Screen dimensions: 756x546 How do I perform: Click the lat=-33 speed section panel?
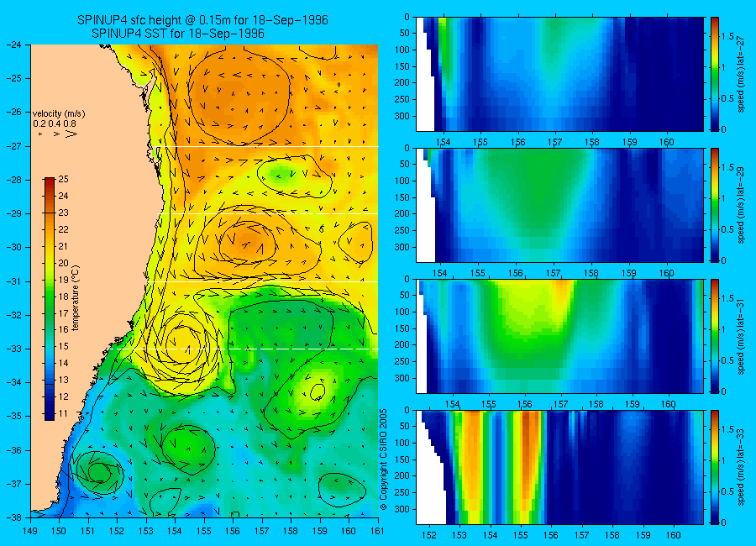click(x=559, y=467)
